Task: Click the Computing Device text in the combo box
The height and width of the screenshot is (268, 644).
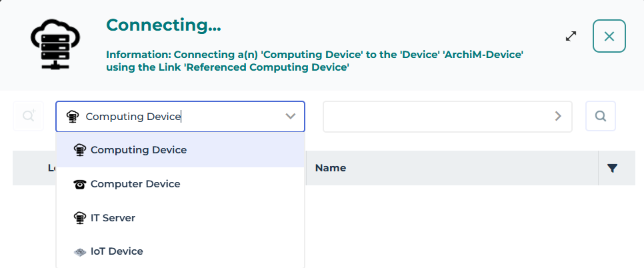Action: point(133,117)
